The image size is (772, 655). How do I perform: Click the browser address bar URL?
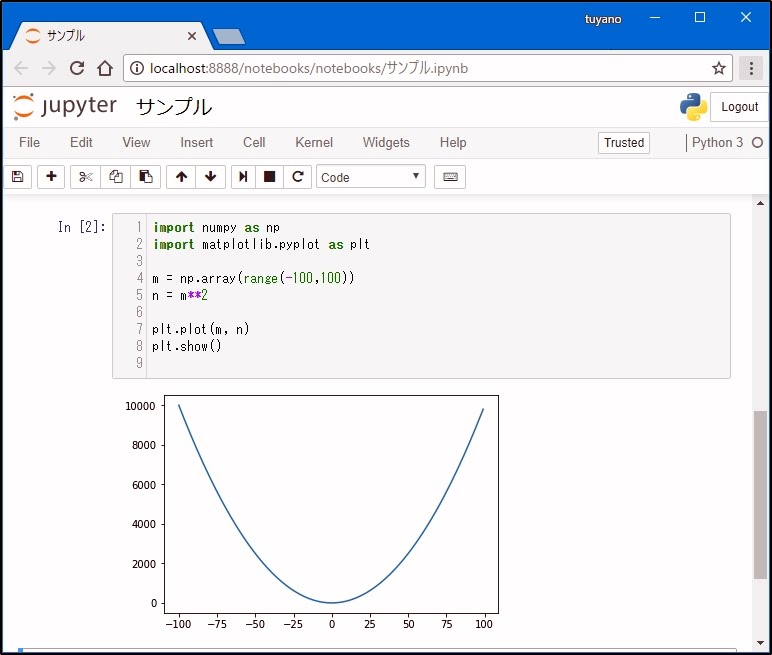(x=310, y=69)
